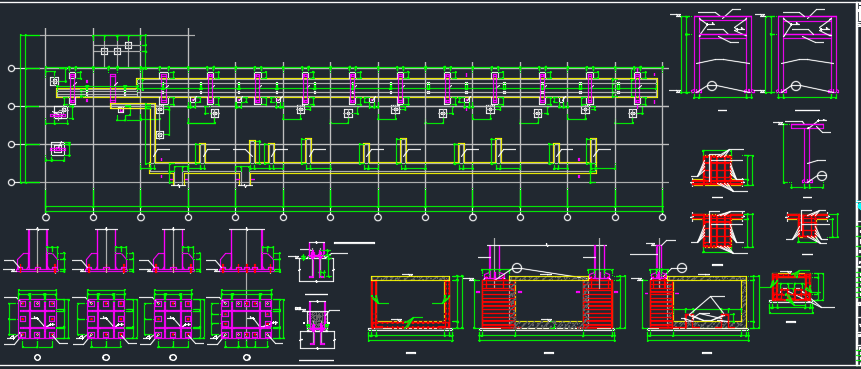Click the circle marker below first base plate

(x=37, y=357)
